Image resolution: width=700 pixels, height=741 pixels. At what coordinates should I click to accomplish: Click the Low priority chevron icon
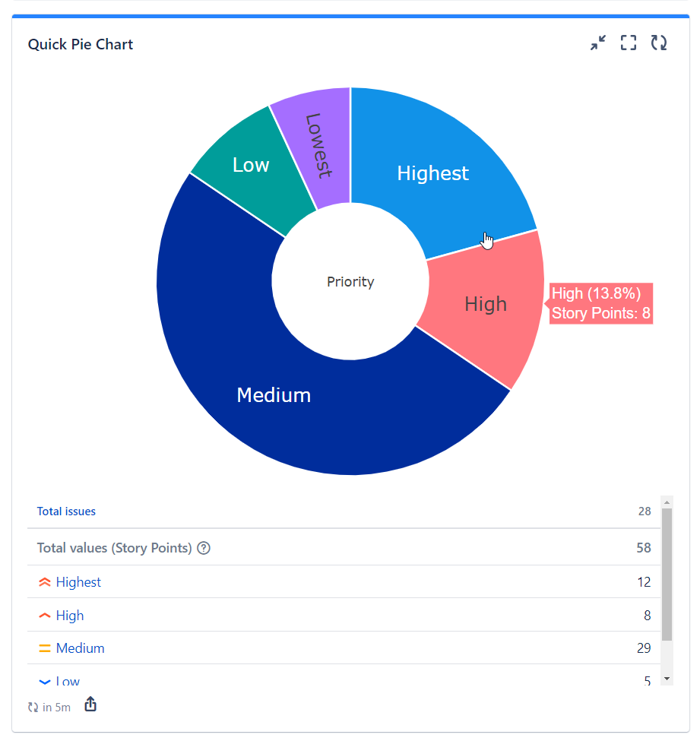pyautogui.click(x=44, y=682)
